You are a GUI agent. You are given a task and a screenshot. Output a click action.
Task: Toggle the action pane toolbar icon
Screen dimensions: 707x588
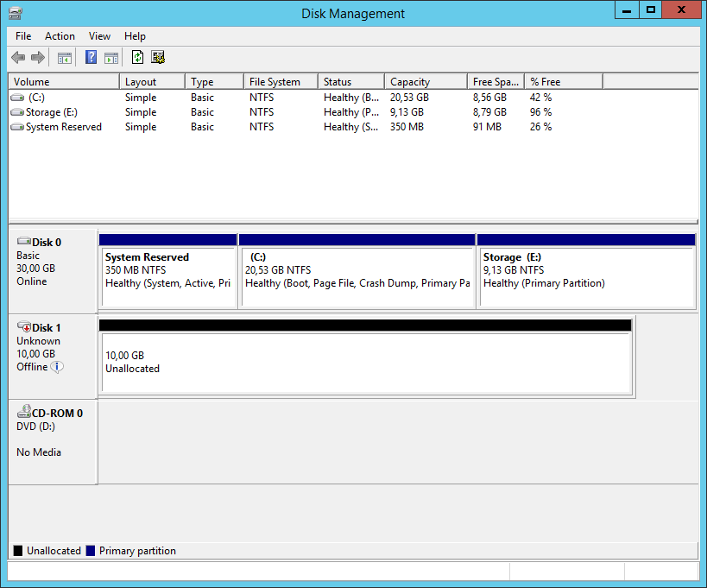[111, 58]
